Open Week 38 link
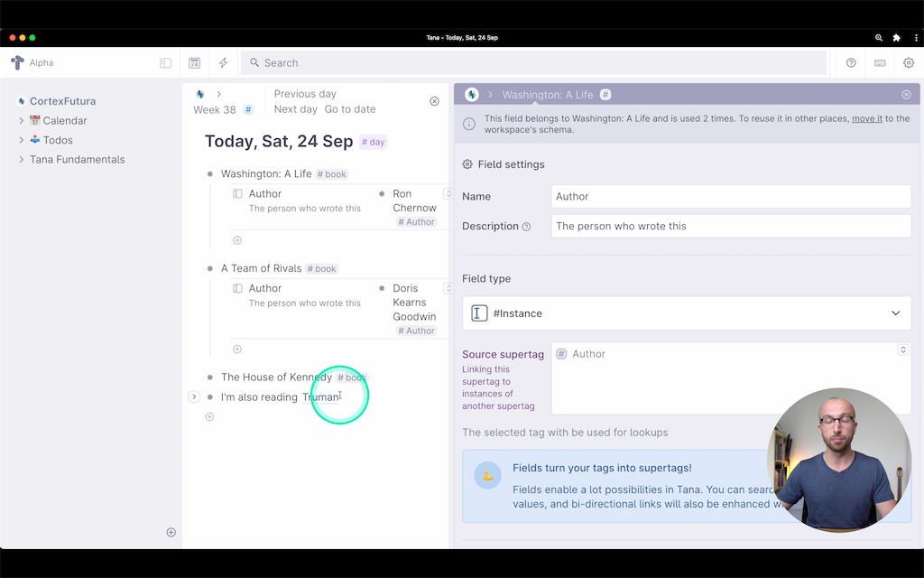 pos(215,109)
